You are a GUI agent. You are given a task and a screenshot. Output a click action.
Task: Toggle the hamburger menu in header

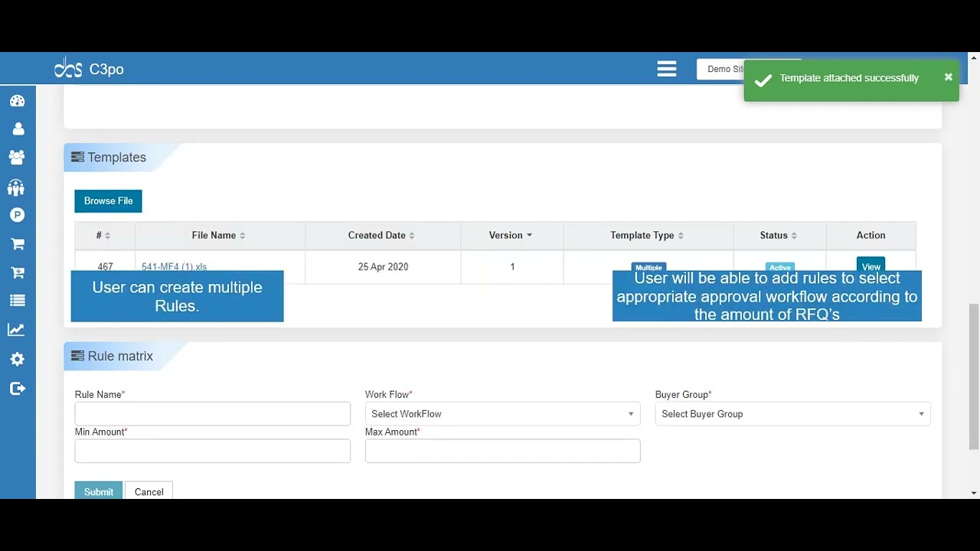[667, 69]
